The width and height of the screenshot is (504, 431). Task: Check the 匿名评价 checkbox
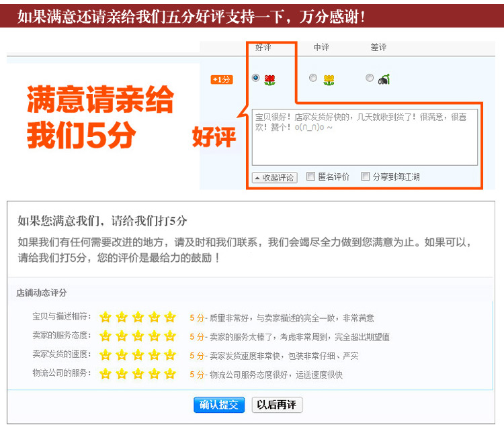pyautogui.click(x=310, y=177)
